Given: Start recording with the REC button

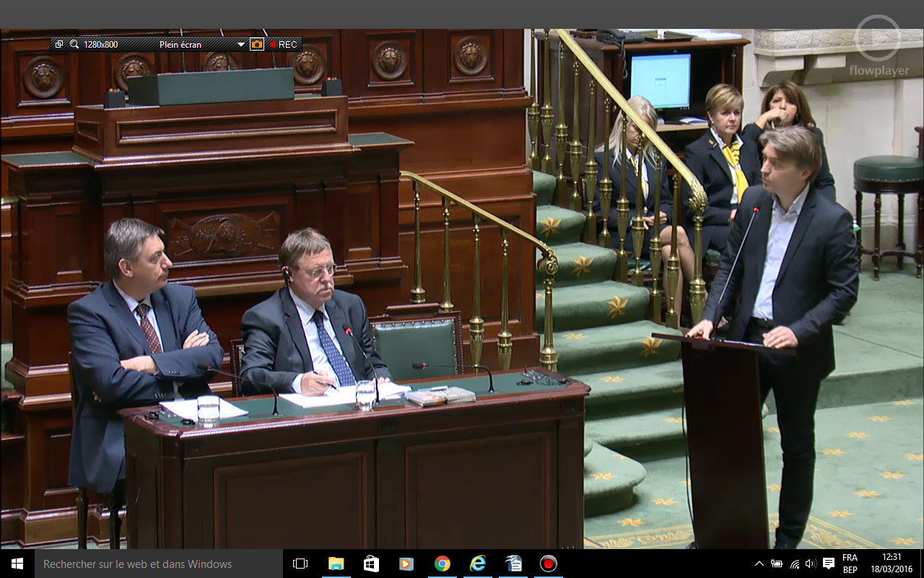Looking at the screenshot, I should point(283,44).
